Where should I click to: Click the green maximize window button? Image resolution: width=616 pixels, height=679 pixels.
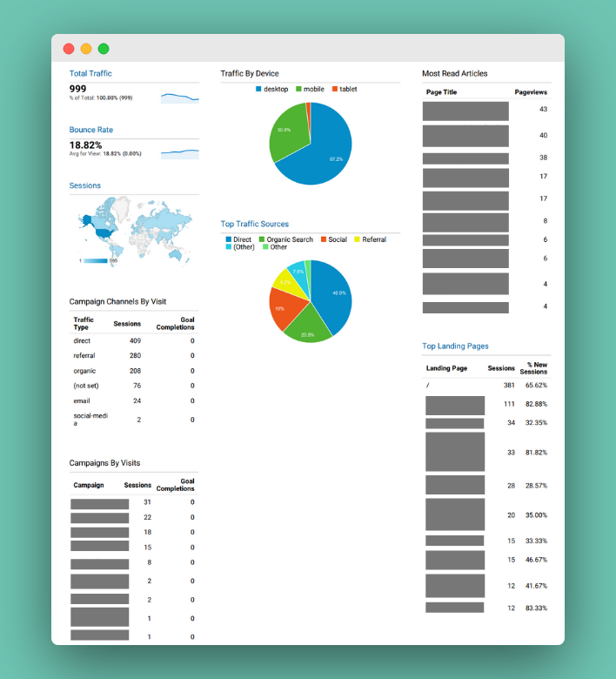pos(104,49)
